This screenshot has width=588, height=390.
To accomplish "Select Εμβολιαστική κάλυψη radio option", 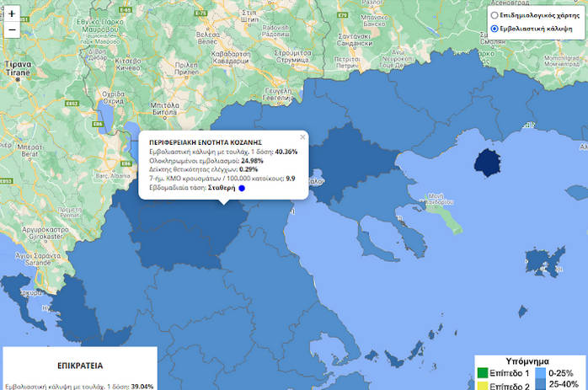I will coord(494,30).
